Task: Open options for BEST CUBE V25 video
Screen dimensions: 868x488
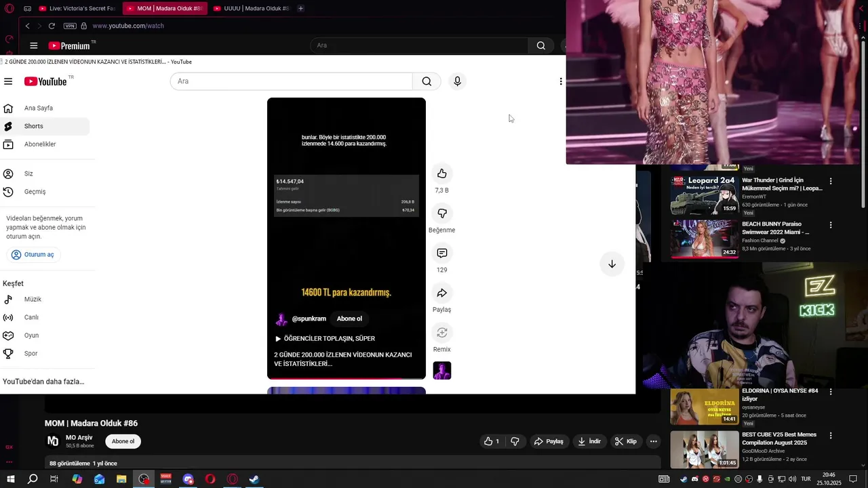Action: pyautogui.click(x=831, y=436)
